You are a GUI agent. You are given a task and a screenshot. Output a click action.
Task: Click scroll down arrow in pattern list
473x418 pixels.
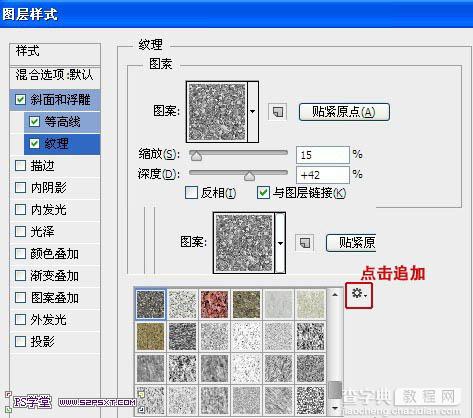[335, 408]
